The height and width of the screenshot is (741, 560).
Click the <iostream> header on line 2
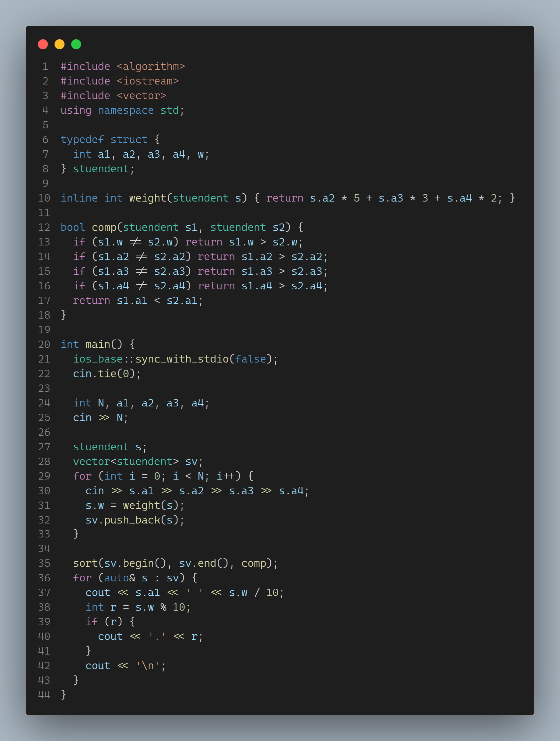pos(147,81)
